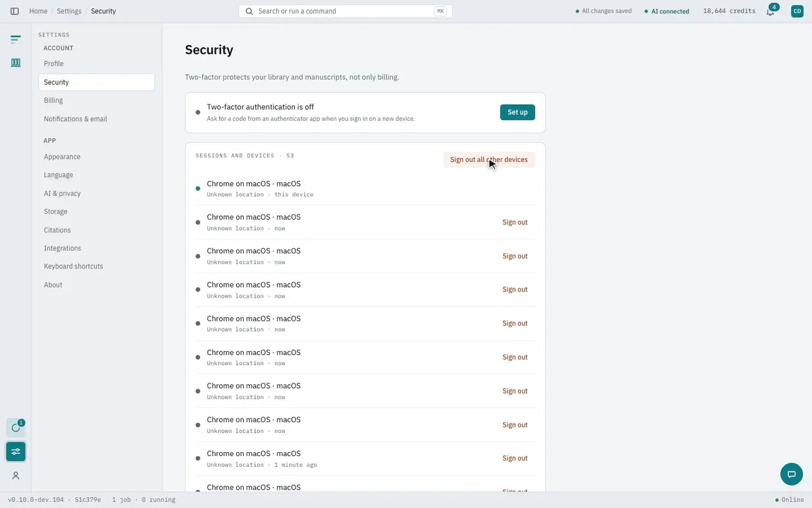Open Integrations settings
The height and width of the screenshot is (508, 812).
click(x=96, y=248)
